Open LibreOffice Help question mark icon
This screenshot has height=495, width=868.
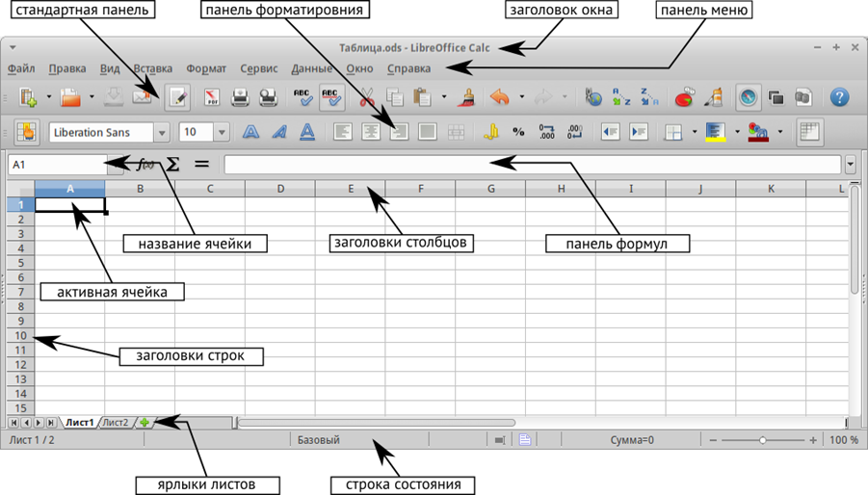click(838, 97)
